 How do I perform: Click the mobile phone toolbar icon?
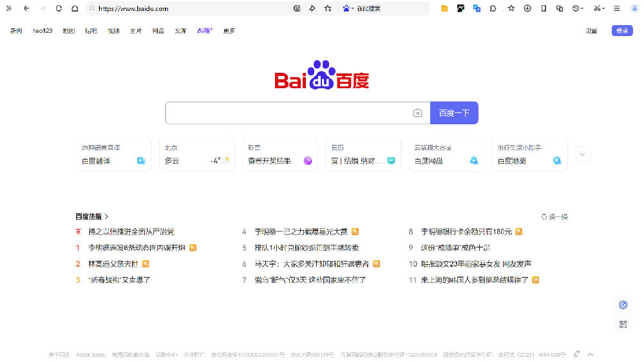tap(544, 8)
